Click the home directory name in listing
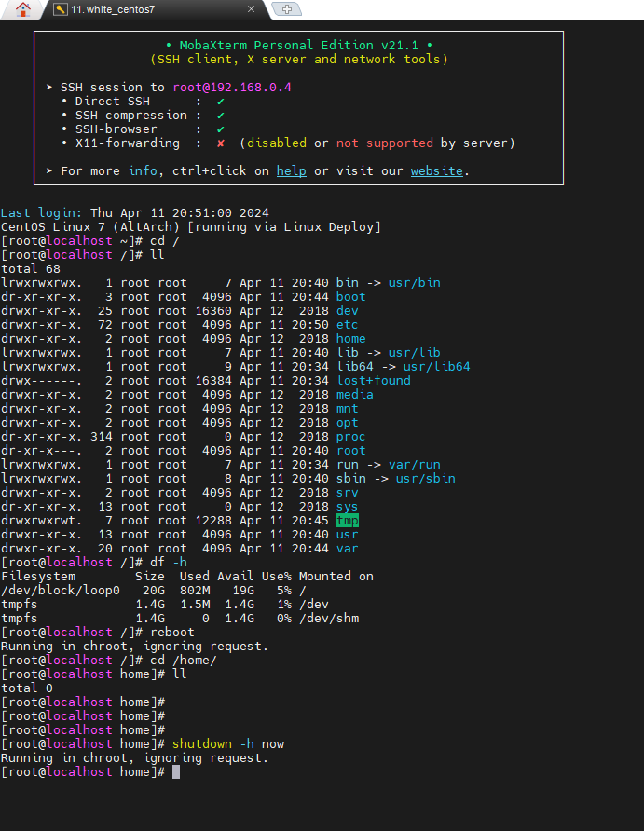 (350, 339)
